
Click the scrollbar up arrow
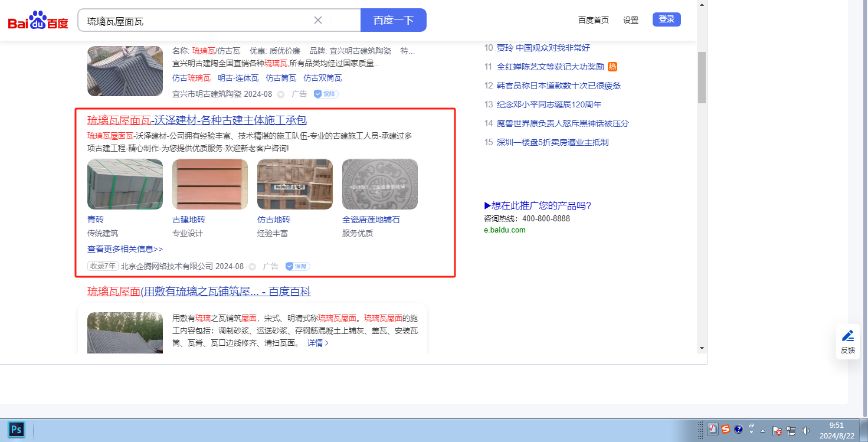[x=702, y=5]
